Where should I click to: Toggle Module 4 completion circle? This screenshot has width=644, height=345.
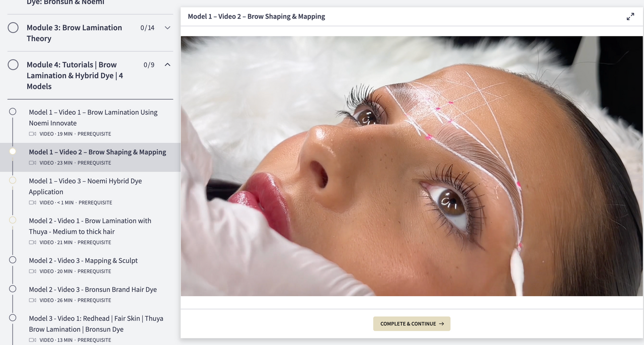(13, 65)
